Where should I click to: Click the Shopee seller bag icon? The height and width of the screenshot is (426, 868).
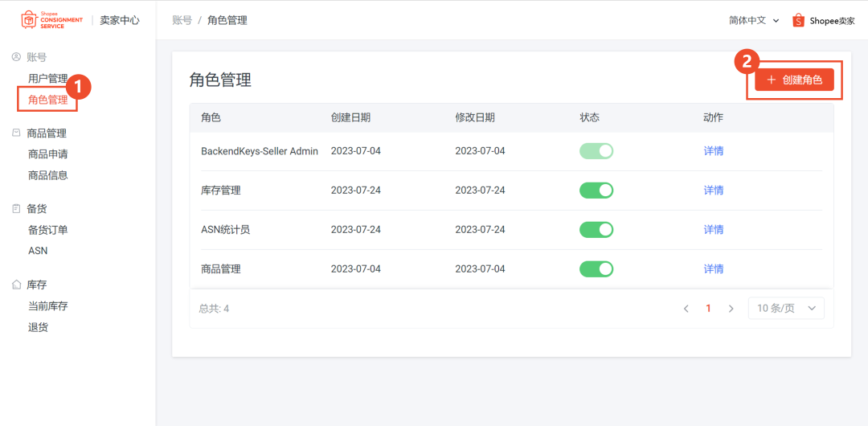[x=798, y=20]
